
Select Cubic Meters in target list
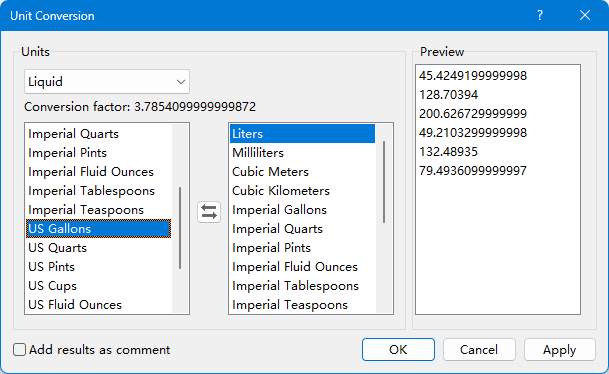coord(303,172)
